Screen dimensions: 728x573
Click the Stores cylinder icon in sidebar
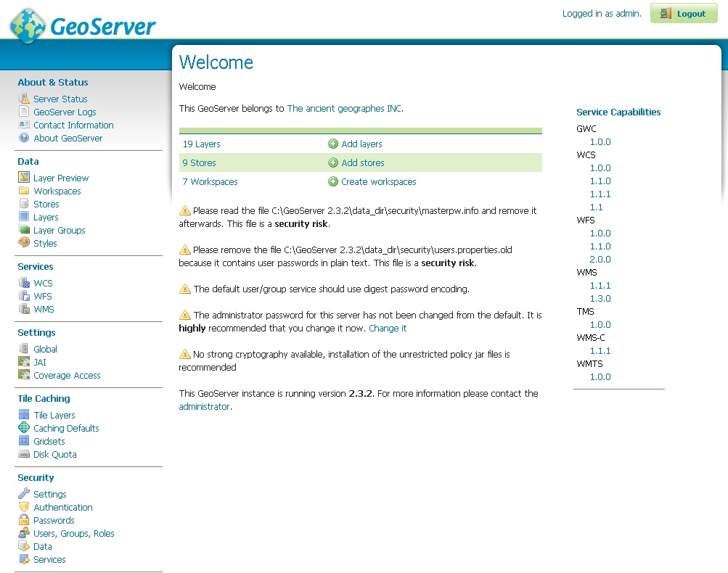tap(24, 204)
